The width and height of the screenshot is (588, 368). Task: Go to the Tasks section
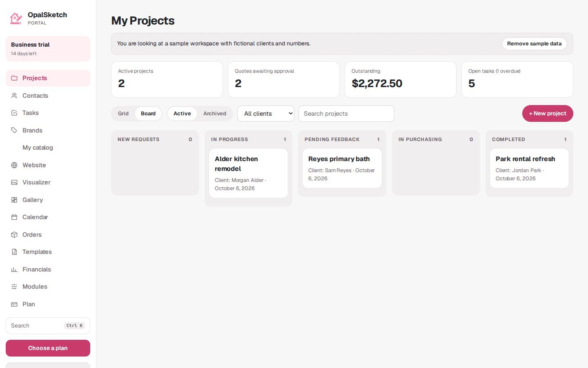point(48,113)
